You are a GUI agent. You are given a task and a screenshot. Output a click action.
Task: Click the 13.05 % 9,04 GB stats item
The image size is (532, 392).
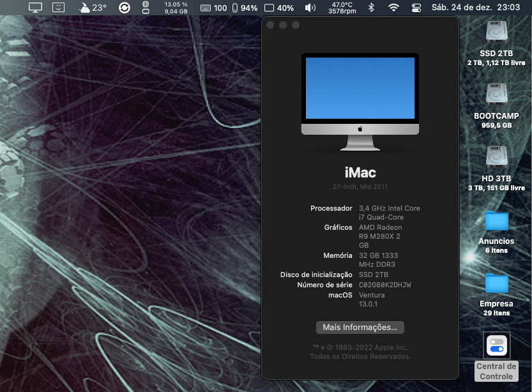[176, 8]
